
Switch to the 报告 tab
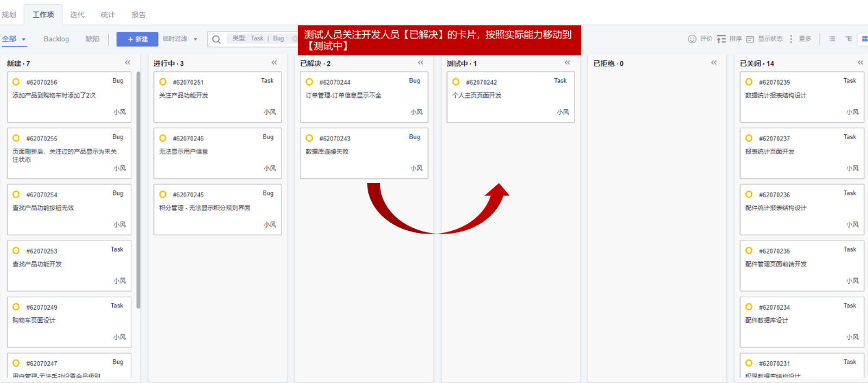(x=138, y=14)
